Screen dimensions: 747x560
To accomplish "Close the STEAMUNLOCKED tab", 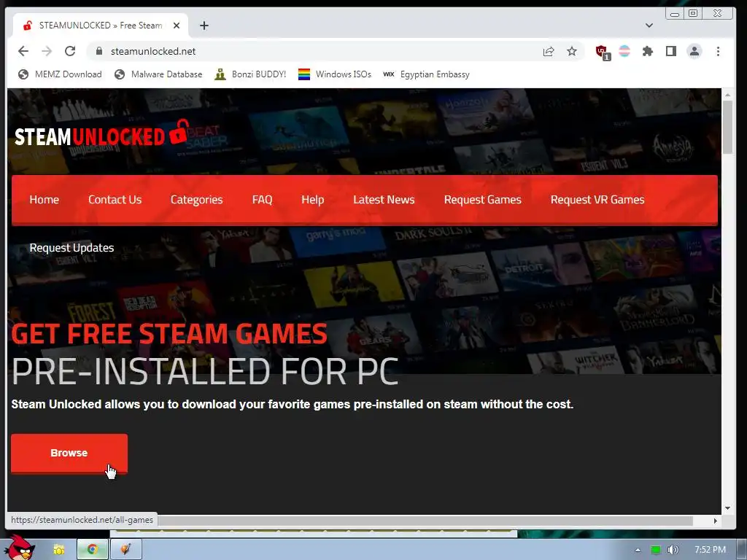I will pos(177,26).
